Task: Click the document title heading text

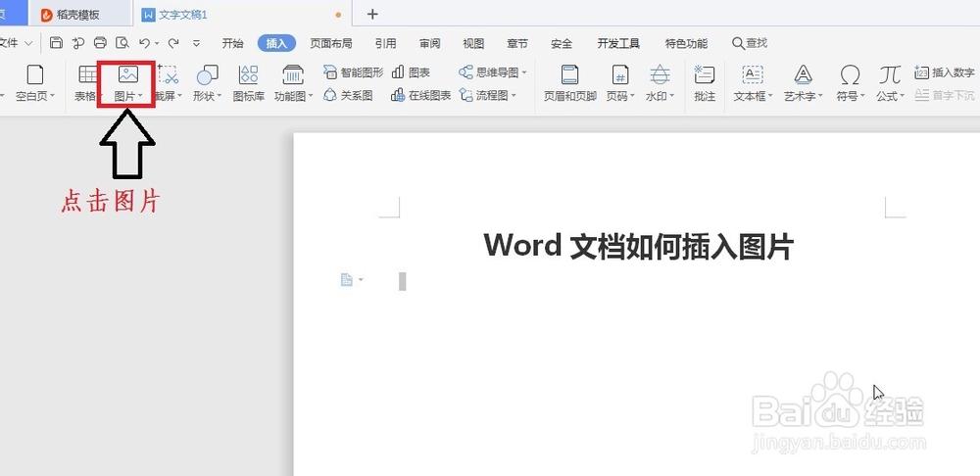Action: click(x=638, y=246)
